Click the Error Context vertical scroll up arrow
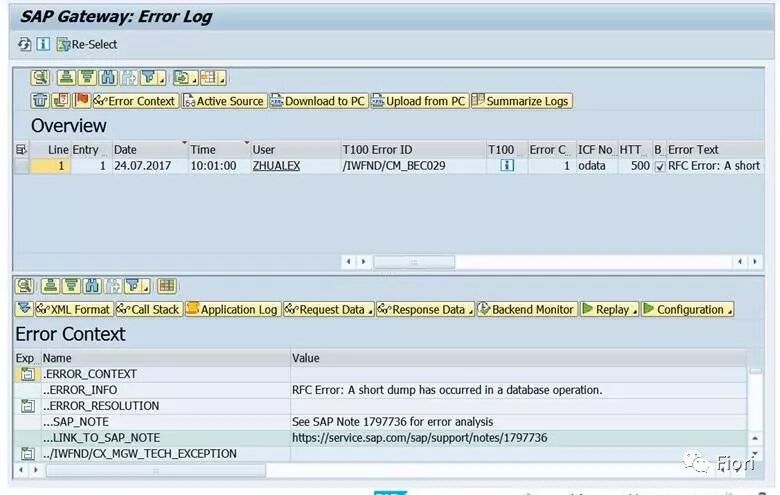 click(755, 438)
